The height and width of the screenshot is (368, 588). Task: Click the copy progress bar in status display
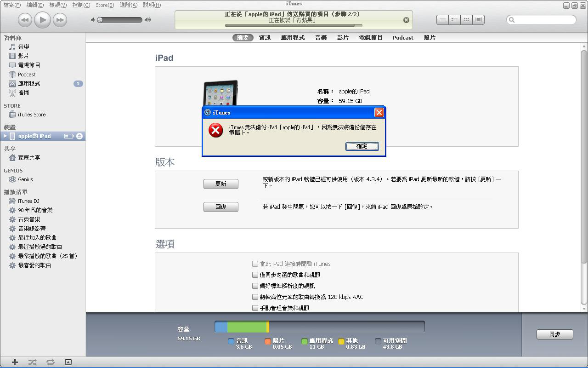coord(294,26)
